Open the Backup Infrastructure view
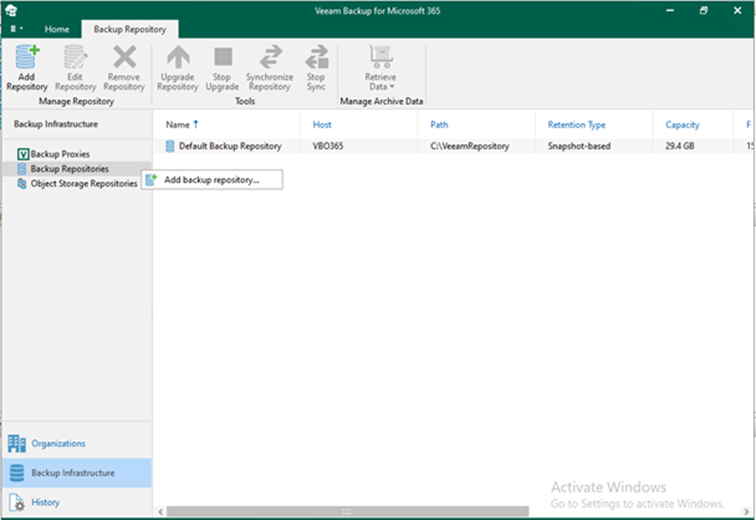Viewport: 756px width, 520px height. pos(77,473)
